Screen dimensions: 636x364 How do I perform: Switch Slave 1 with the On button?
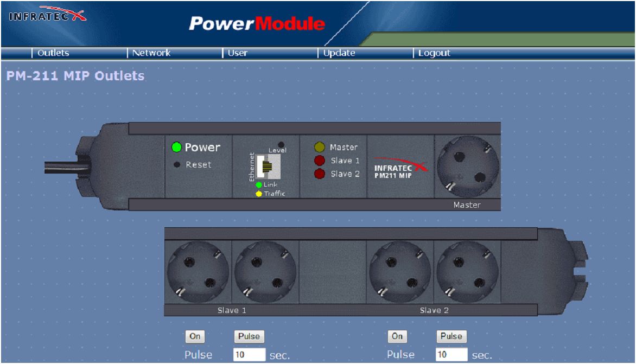click(x=195, y=336)
